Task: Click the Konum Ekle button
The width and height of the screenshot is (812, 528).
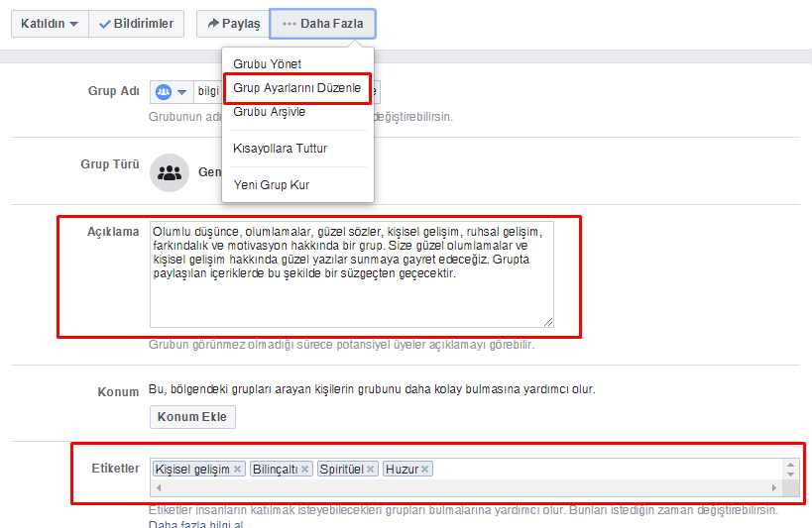Action: click(x=192, y=417)
